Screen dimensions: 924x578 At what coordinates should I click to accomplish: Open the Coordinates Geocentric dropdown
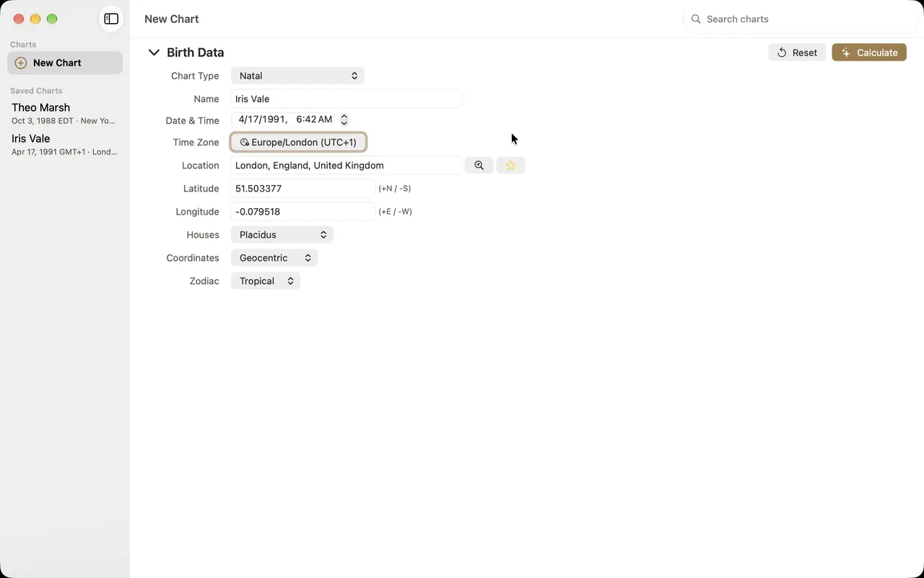(x=274, y=258)
